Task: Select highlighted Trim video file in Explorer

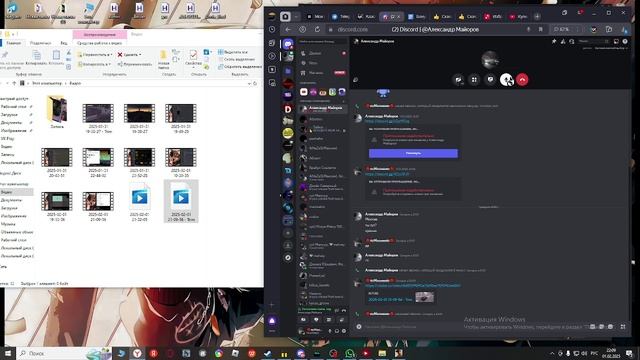Action: click(181, 202)
